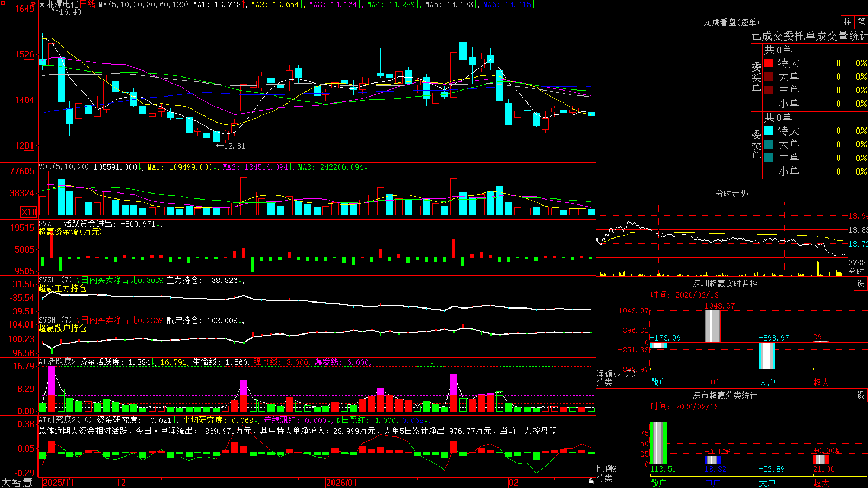
Task: Click the 强势线: 3.000 label
Action: pyautogui.click(x=281, y=362)
